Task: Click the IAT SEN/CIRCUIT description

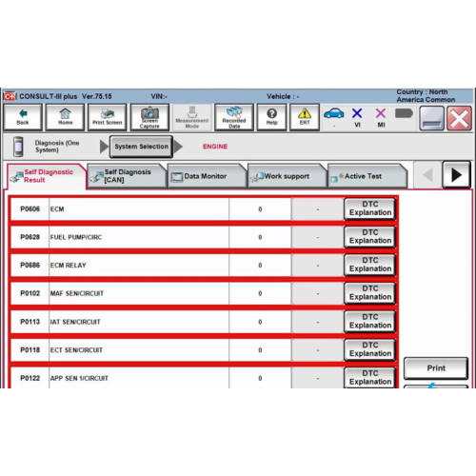Action: click(75, 322)
